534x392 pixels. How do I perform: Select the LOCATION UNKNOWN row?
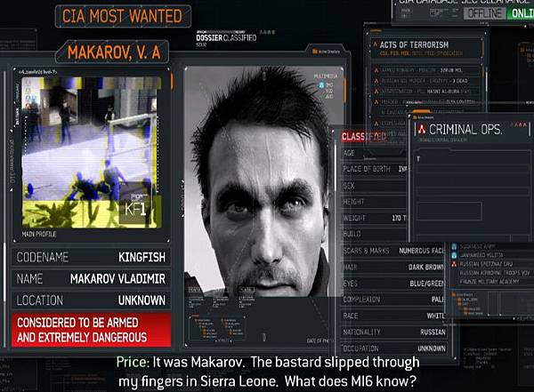click(x=91, y=300)
